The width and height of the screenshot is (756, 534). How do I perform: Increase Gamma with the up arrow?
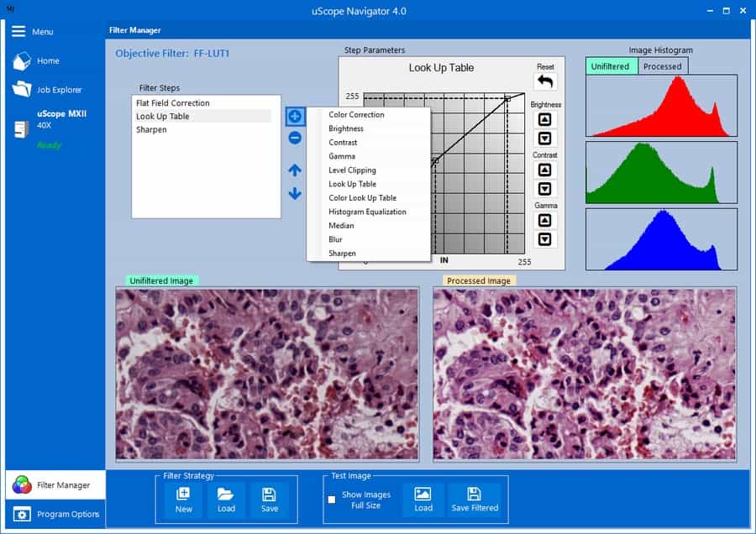pos(545,221)
